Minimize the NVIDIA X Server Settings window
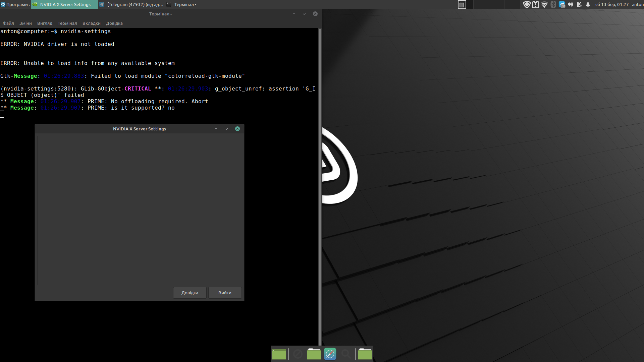 pyautogui.click(x=216, y=129)
